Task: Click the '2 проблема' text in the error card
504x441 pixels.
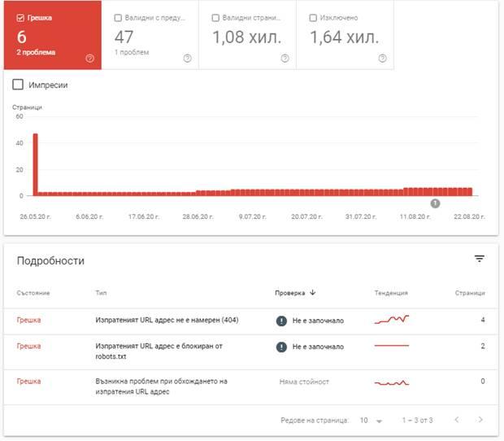Action: [36, 52]
